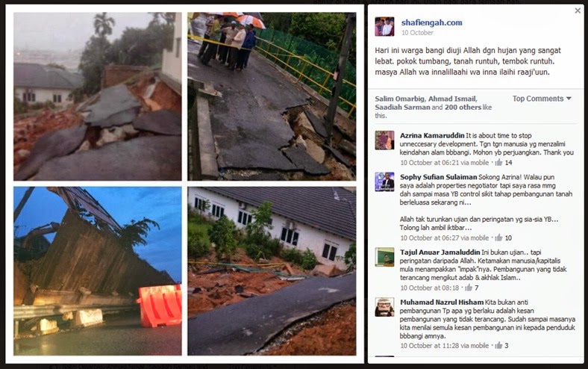Click Muhamad Nazrul Hisham's avatar

pos(384,307)
